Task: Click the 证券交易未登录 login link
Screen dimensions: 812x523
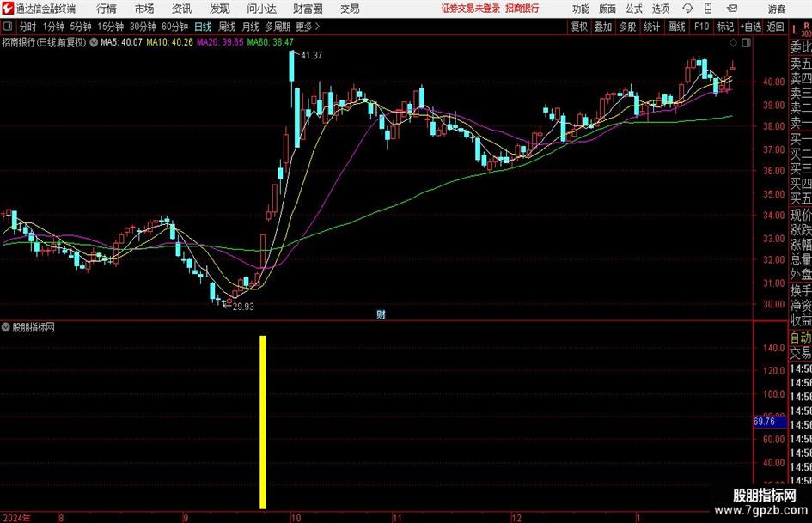Action: pos(471,9)
